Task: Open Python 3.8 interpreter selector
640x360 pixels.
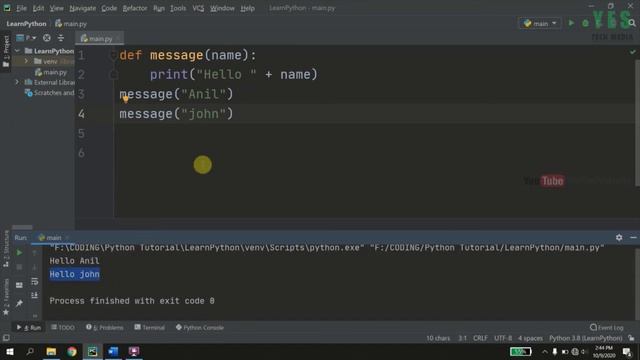Action: tap(585, 338)
